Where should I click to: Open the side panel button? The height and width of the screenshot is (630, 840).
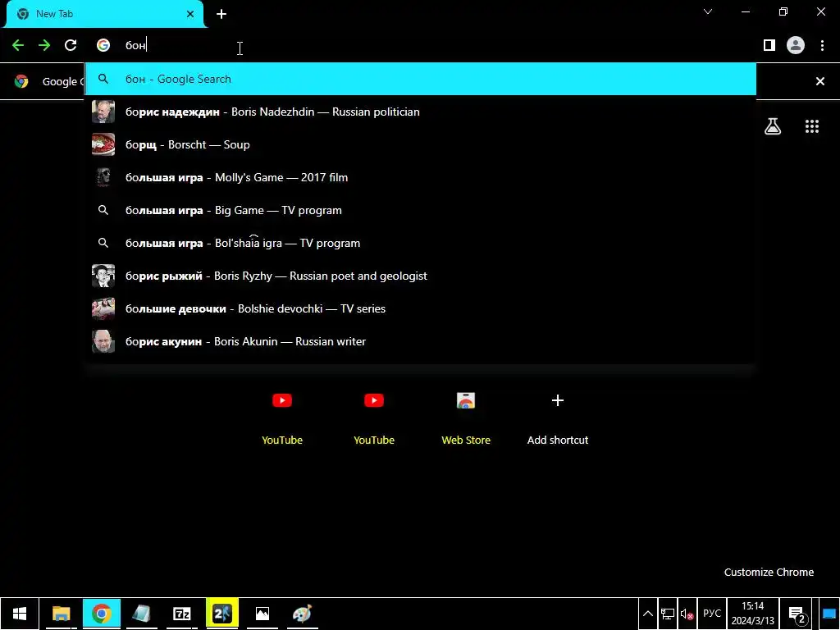pos(769,46)
